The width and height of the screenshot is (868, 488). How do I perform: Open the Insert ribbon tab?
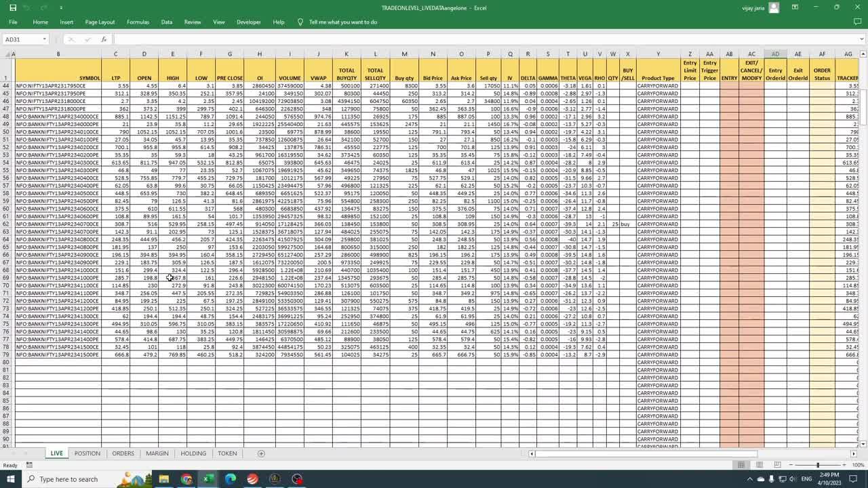coord(66,22)
